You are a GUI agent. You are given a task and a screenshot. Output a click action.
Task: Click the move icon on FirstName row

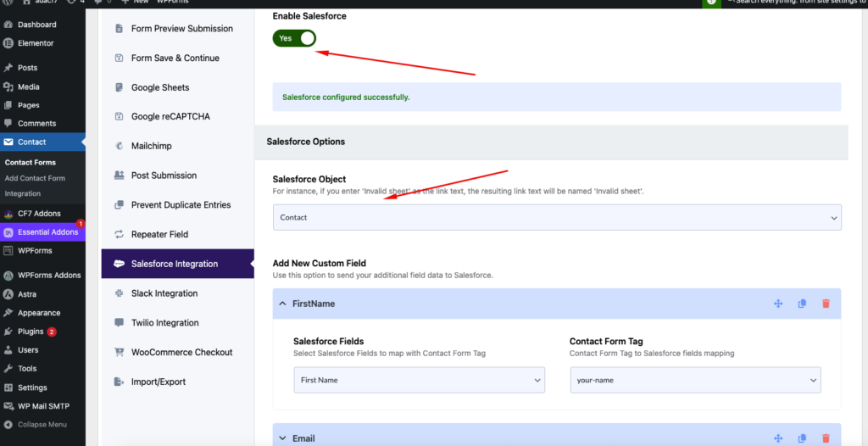coord(777,304)
